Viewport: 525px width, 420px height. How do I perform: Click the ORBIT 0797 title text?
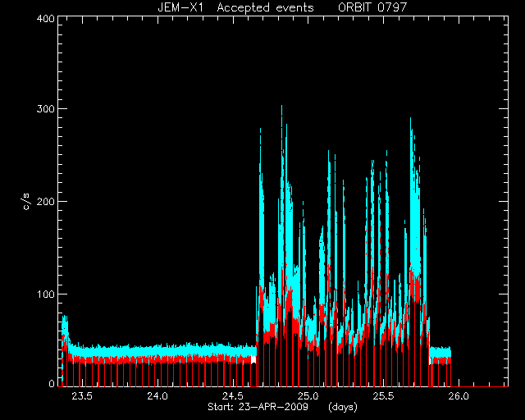[x=372, y=7]
